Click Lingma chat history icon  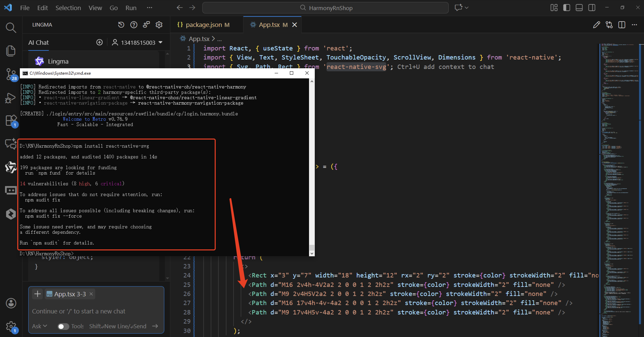pos(121,25)
